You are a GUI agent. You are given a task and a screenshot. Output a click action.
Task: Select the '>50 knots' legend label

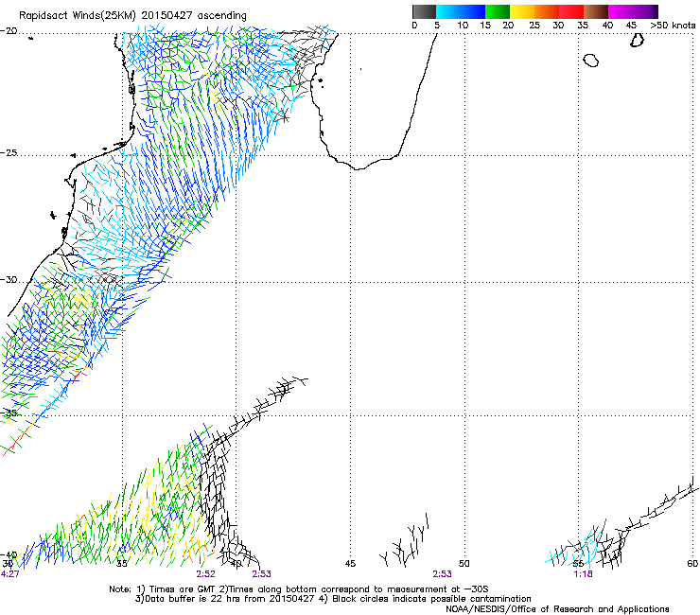click(x=673, y=26)
